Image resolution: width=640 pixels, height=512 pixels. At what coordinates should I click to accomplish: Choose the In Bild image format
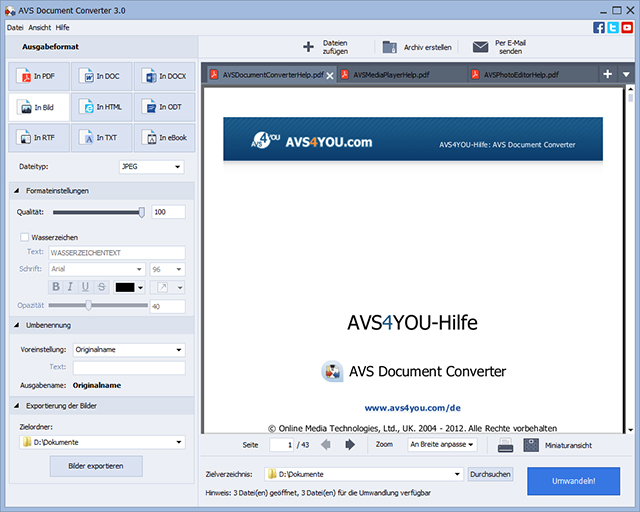click(39, 107)
